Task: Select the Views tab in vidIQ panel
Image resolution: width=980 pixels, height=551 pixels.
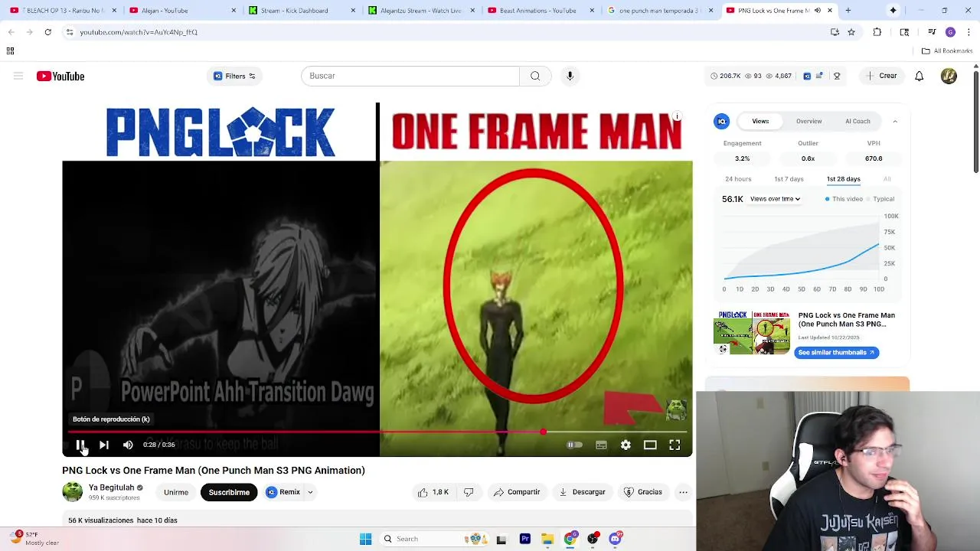Action: click(760, 121)
